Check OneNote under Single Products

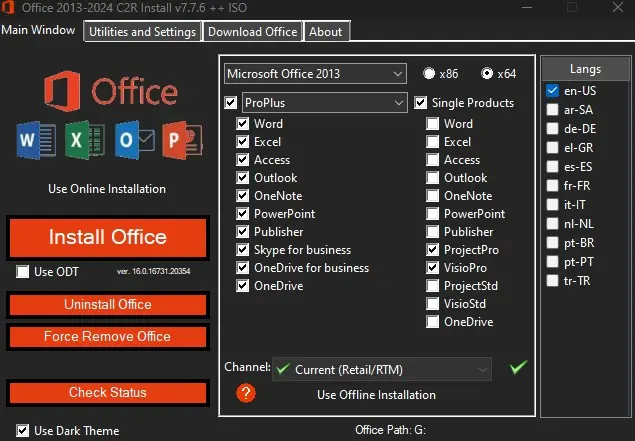pos(433,196)
